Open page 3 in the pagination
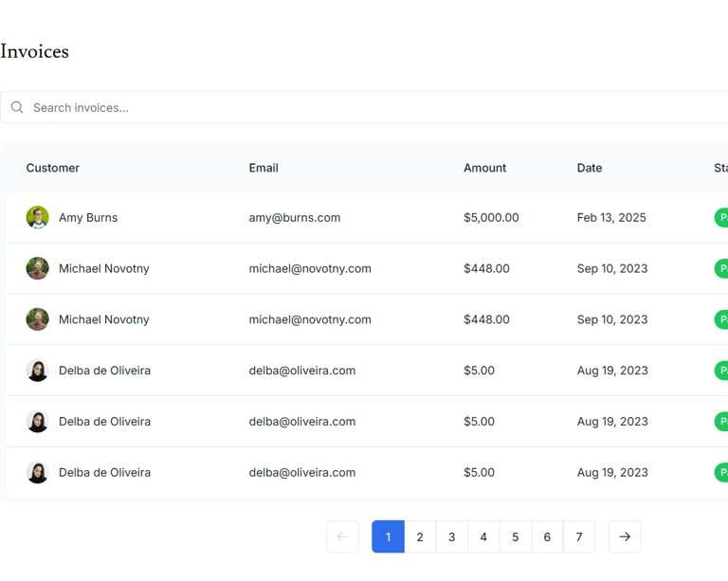The image size is (728, 581). coord(452,536)
